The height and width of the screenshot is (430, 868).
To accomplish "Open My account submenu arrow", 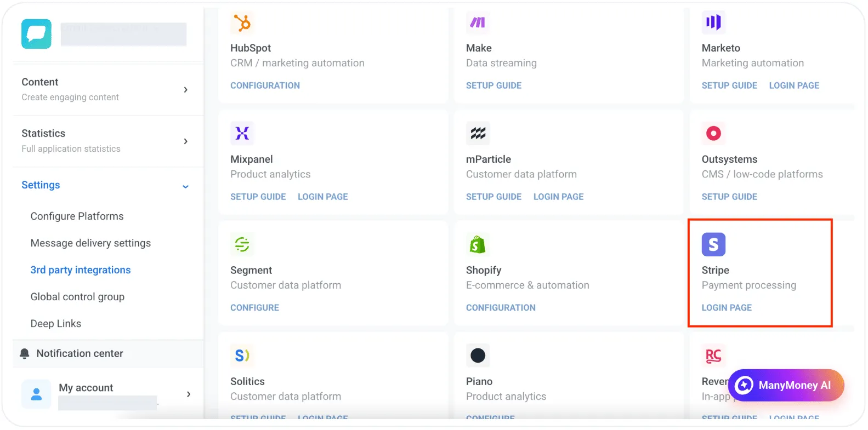I will [x=189, y=394].
